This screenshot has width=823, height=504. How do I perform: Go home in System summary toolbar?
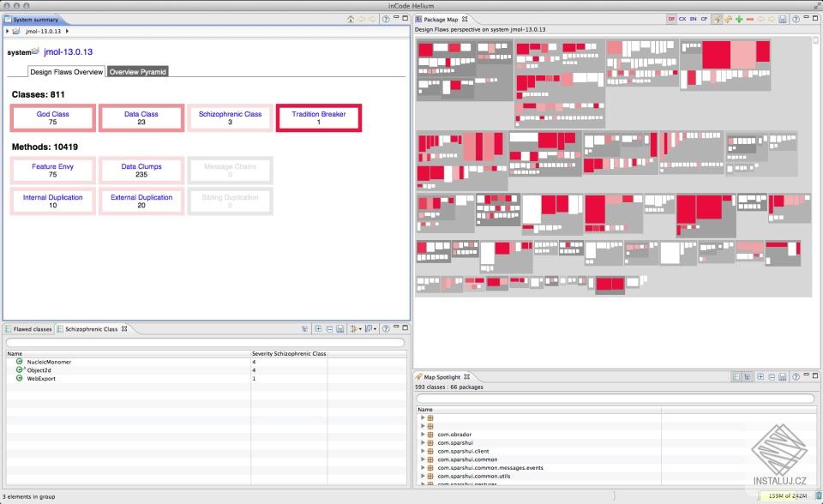point(351,20)
